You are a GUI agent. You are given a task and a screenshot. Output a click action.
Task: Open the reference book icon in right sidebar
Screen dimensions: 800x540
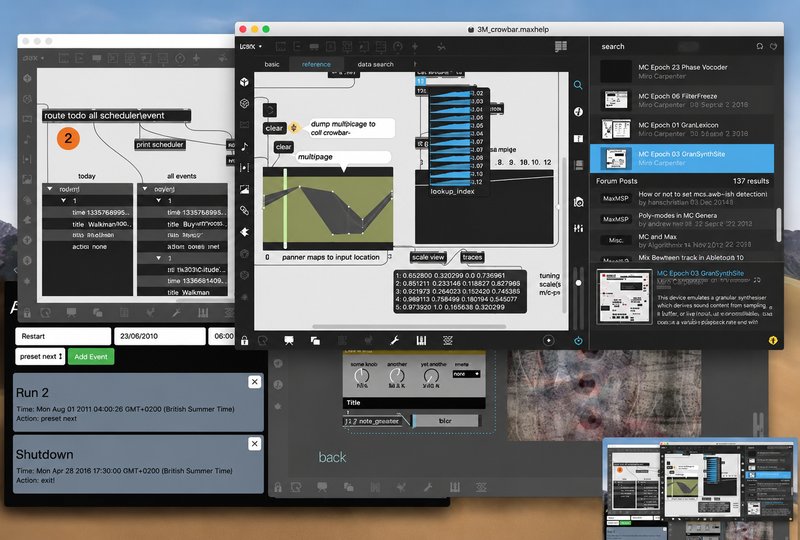pyautogui.click(x=578, y=138)
